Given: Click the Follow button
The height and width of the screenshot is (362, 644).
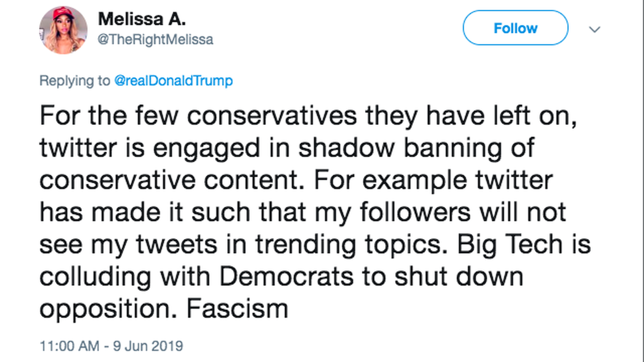Looking at the screenshot, I should [515, 28].
